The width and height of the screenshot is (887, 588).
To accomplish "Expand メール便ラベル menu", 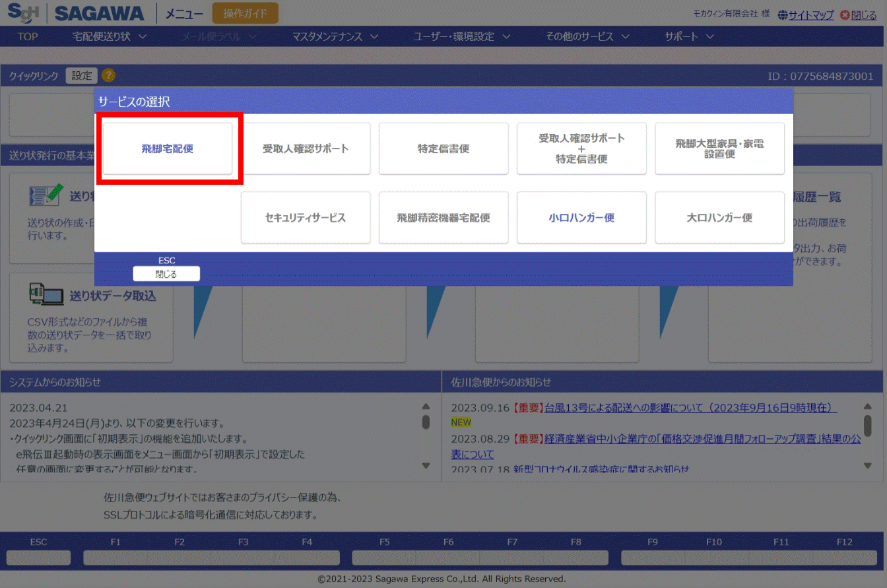I will pyautogui.click(x=220, y=37).
